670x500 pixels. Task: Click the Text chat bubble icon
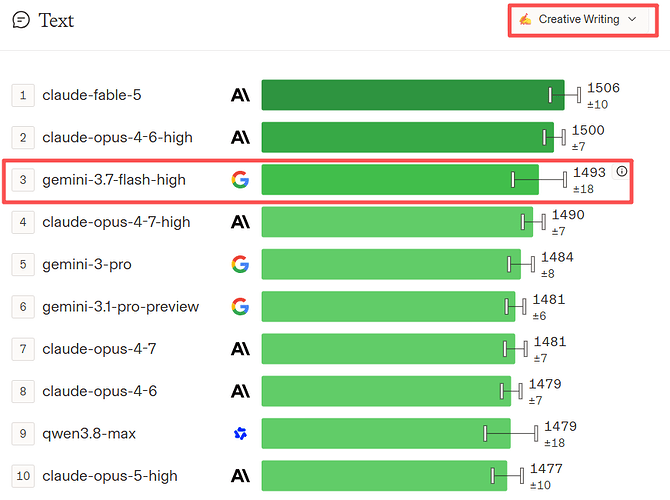pos(21,20)
